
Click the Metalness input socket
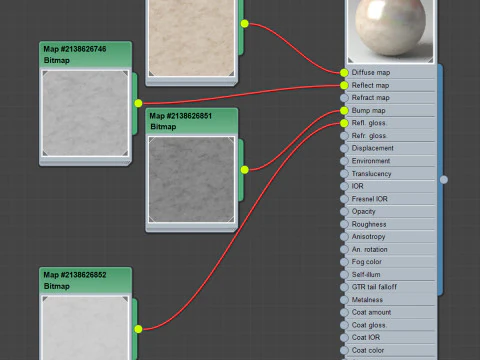[x=344, y=300]
